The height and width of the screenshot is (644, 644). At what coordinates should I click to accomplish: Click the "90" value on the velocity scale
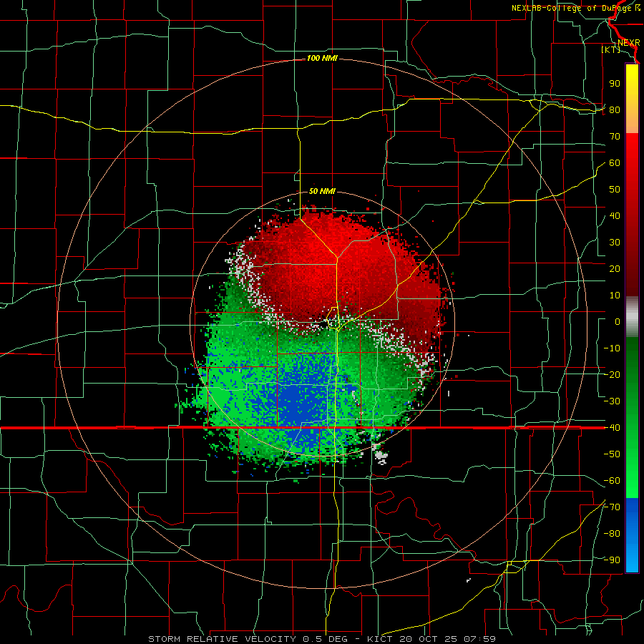pos(615,84)
